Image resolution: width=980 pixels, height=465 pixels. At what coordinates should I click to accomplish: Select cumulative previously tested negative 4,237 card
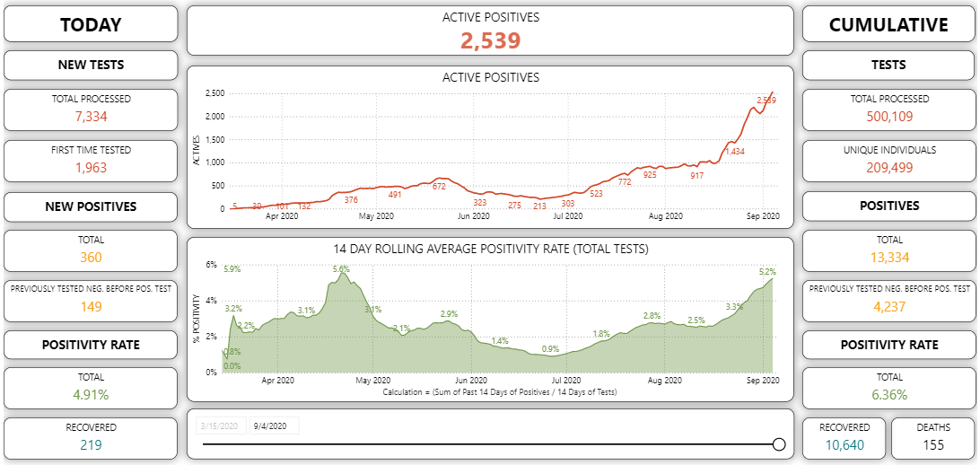pyautogui.click(x=888, y=299)
